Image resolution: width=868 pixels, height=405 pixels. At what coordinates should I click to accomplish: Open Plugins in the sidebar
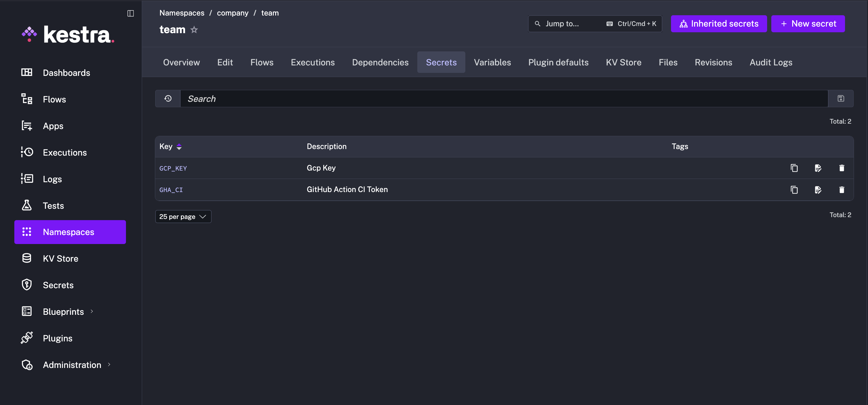(x=58, y=338)
